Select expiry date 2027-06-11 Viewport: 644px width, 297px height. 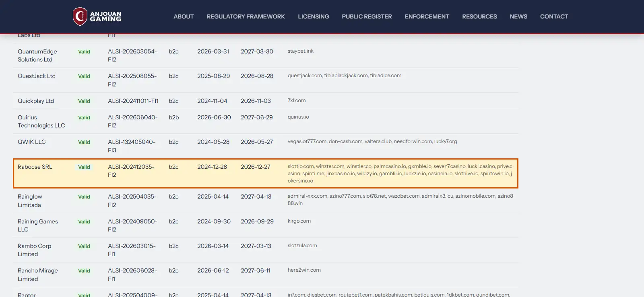[x=256, y=270]
